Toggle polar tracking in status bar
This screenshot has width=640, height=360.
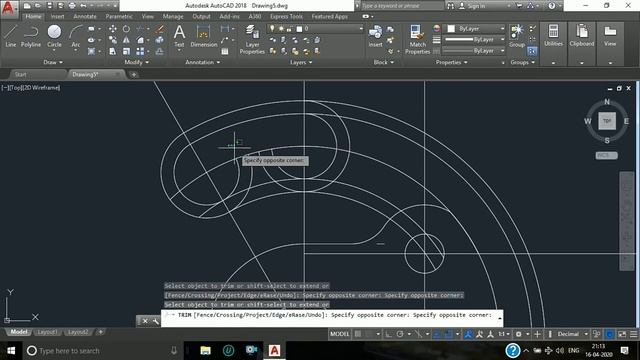pos(400,334)
